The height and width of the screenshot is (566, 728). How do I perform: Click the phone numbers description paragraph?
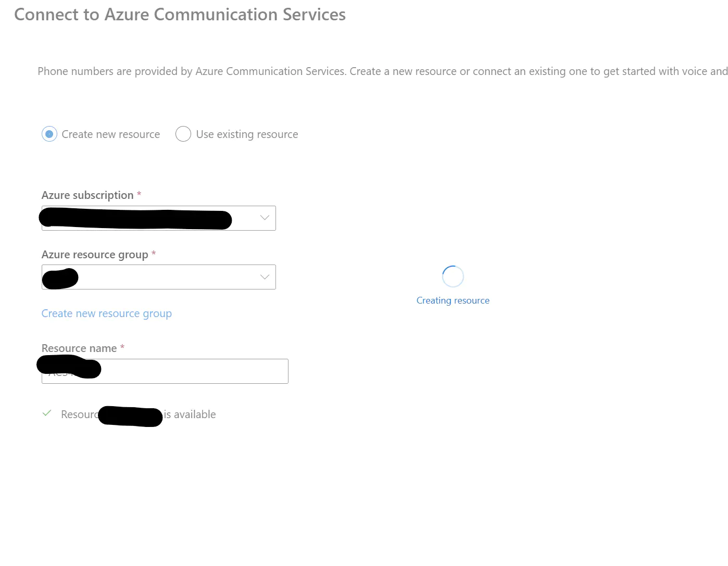pyautogui.click(x=383, y=71)
